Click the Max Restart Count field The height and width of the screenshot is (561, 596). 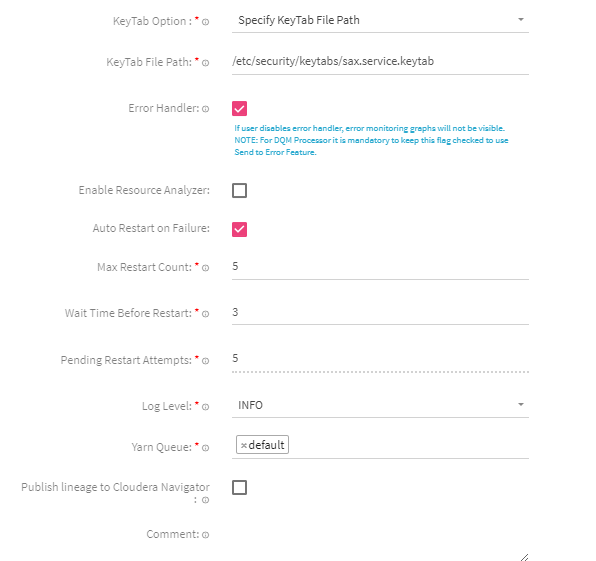pyautogui.click(x=380, y=267)
